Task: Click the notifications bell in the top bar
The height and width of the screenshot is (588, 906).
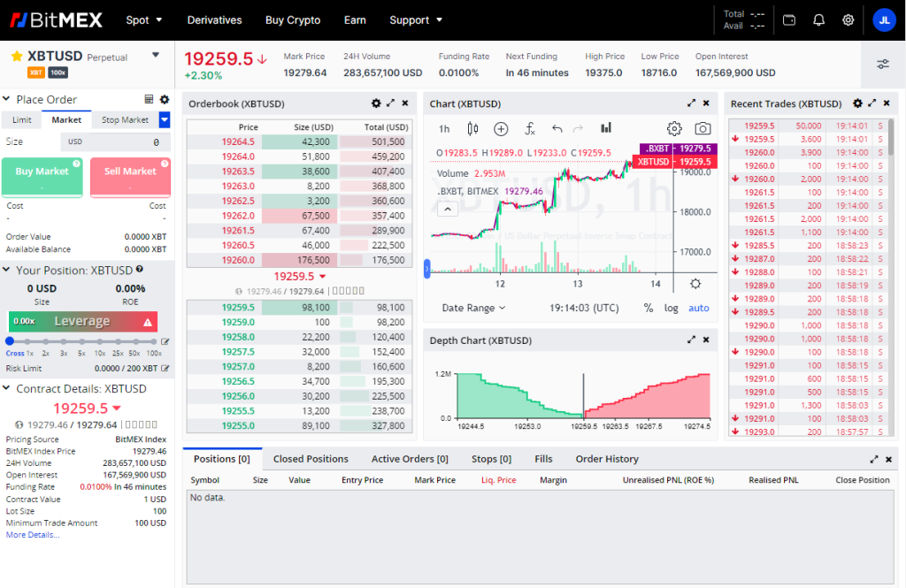Action: point(818,19)
